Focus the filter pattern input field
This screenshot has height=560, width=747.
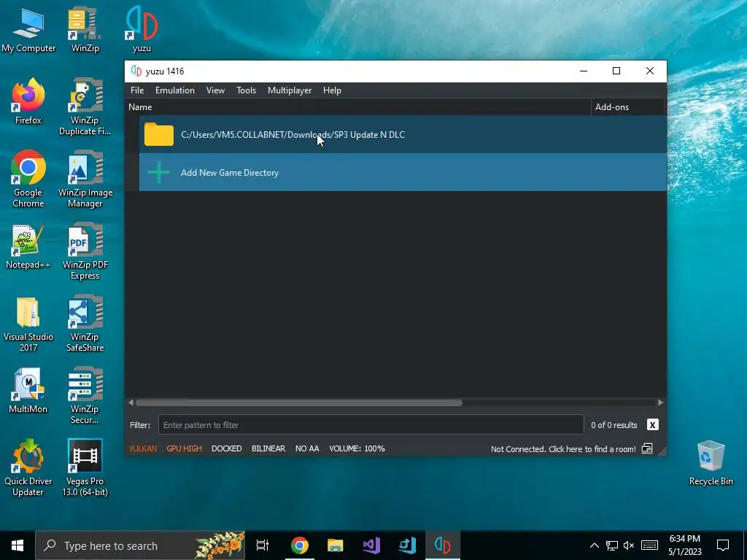coord(371,425)
